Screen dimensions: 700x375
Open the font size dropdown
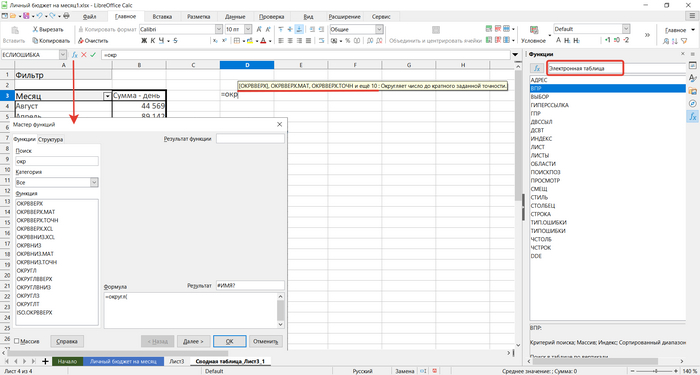click(x=248, y=29)
